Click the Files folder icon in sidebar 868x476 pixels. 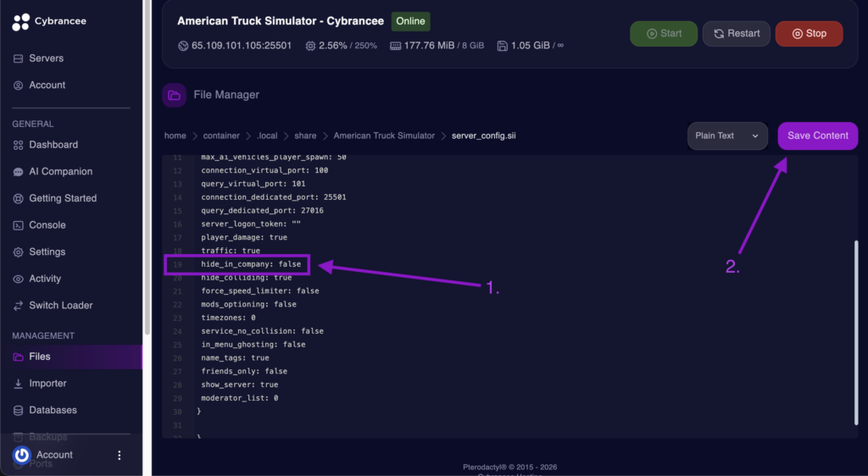tap(19, 357)
